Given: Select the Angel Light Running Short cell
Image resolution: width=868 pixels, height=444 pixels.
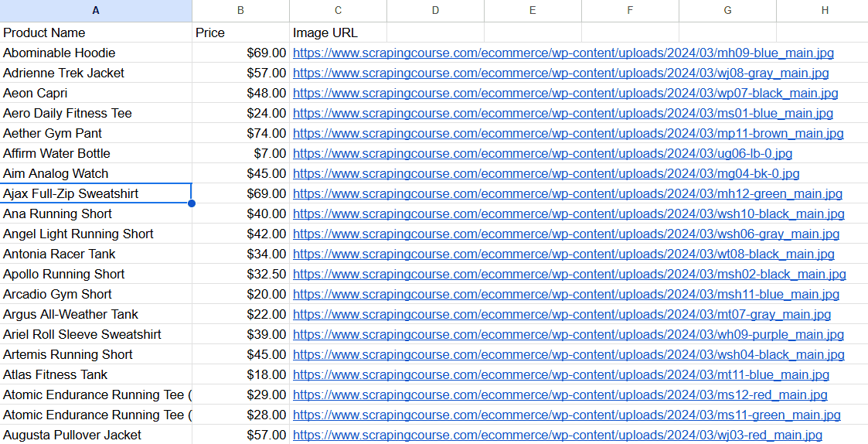Looking at the screenshot, I should (x=96, y=234).
